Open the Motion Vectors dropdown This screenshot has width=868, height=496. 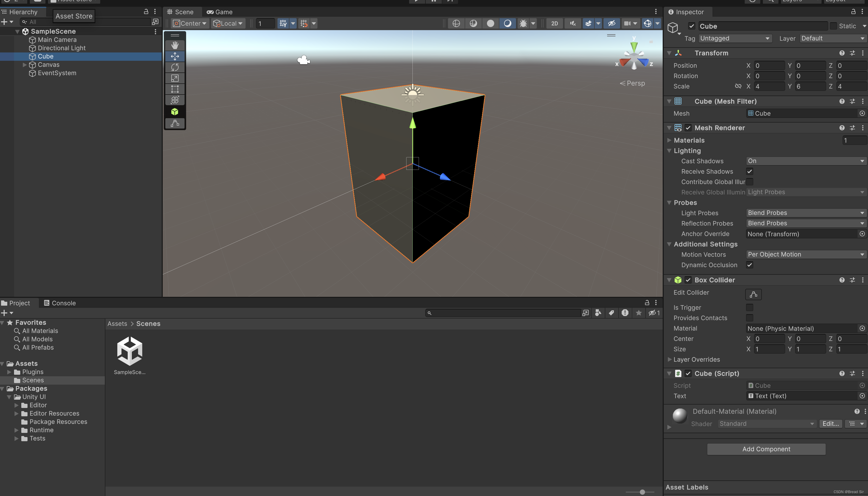[806, 254]
